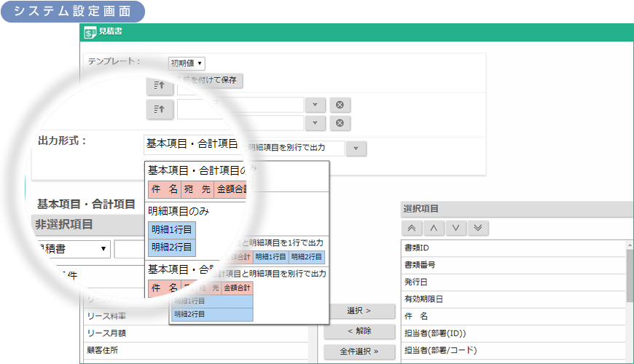634x364 pixels.
Task: Clear the second sort field with X icon
Action: tap(339, 123)
